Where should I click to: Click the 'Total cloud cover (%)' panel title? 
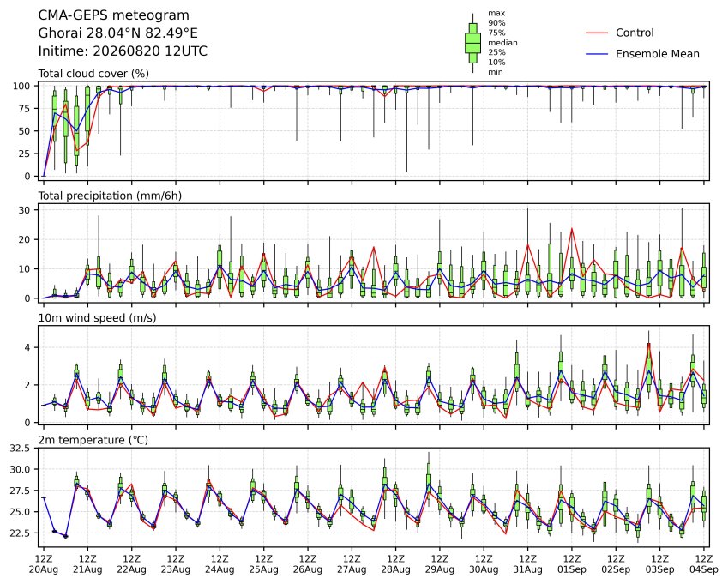pyautogui.click(x=93, y=74)
